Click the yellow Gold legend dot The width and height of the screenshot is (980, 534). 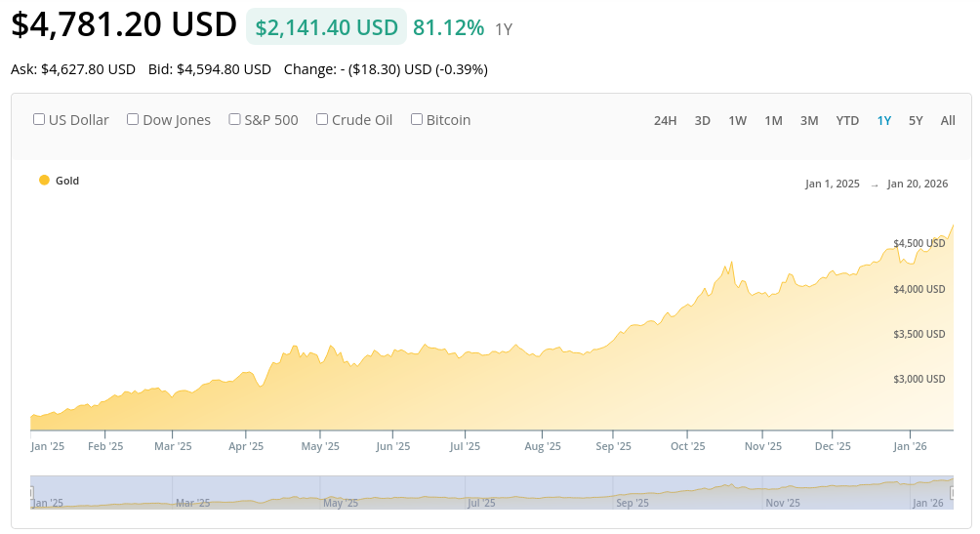[x=44, y=181]
